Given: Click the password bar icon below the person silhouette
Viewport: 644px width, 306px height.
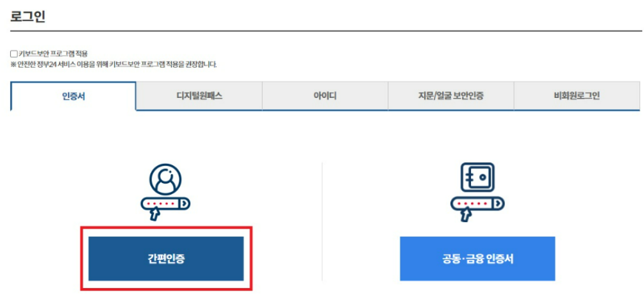Looking at the screenshot, I should pyautogui.click(x=165, y=204).
